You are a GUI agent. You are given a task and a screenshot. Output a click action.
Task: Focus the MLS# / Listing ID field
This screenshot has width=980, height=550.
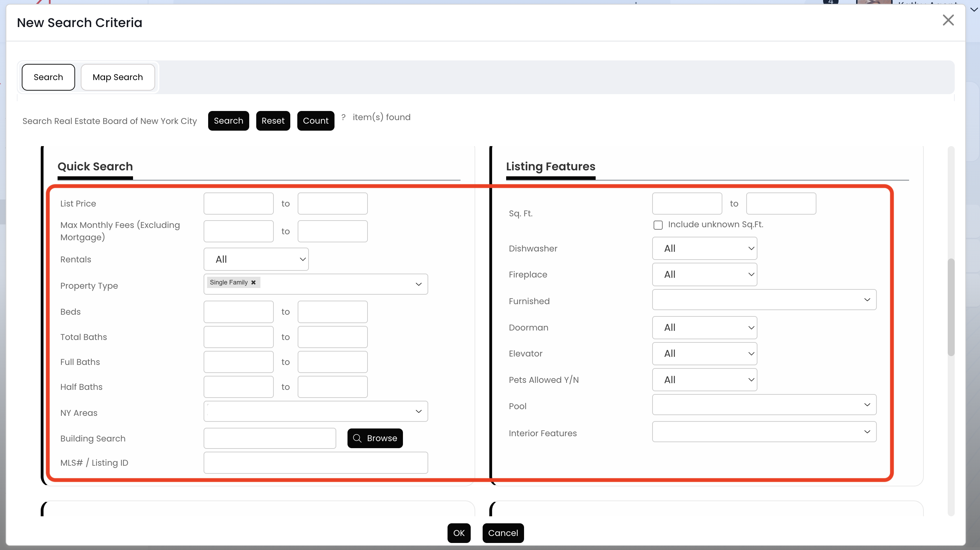point(316,463)
